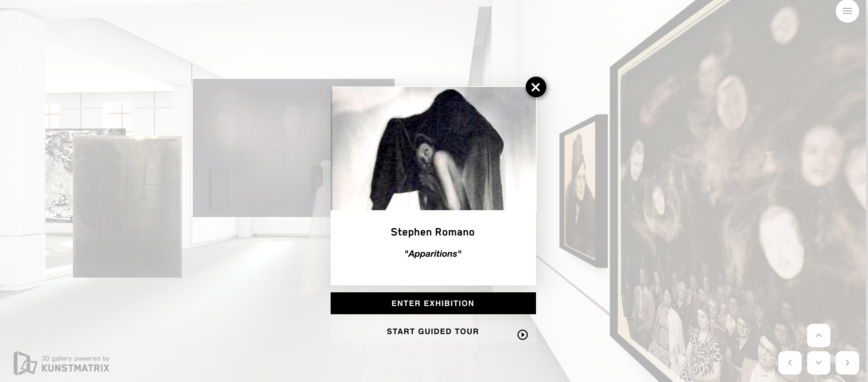Image resolution: width=868 pixels, height=382 pixels.
Task: Select the framed woman portrait on wall
Action: click(x=582, y=192)
